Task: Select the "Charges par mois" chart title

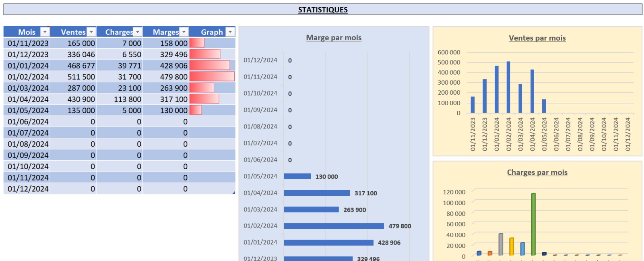Action: (537, 172)
